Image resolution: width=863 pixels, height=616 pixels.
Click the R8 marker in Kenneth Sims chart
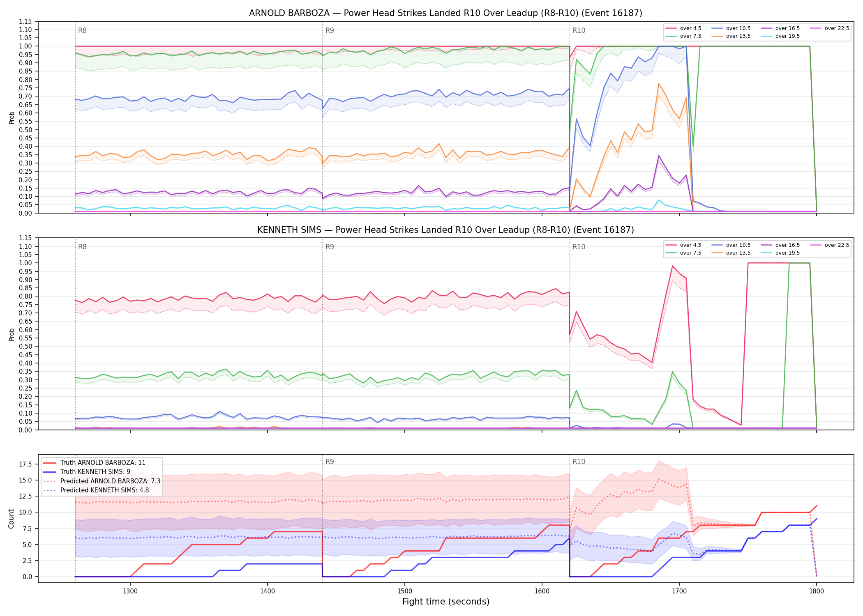tap(82, 247)
